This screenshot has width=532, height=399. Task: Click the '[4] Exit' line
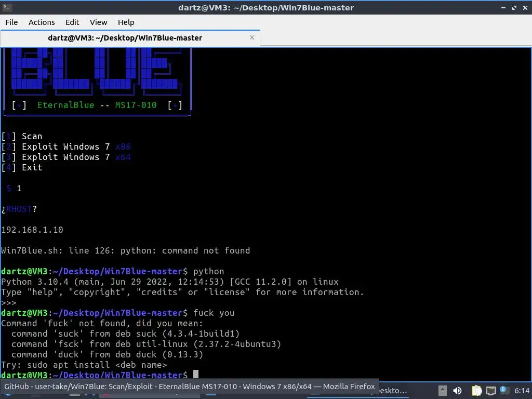click(x=22, y=168)
